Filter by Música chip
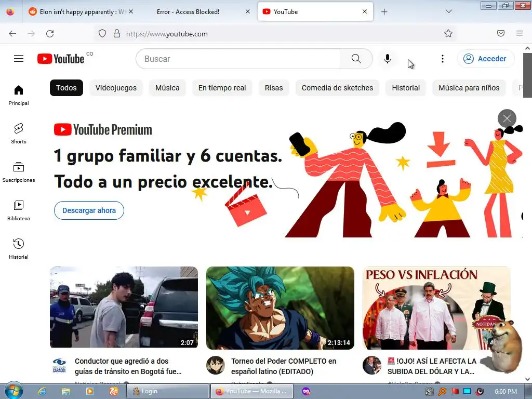Screen dimensions: 532x399 tap(167, 88)
